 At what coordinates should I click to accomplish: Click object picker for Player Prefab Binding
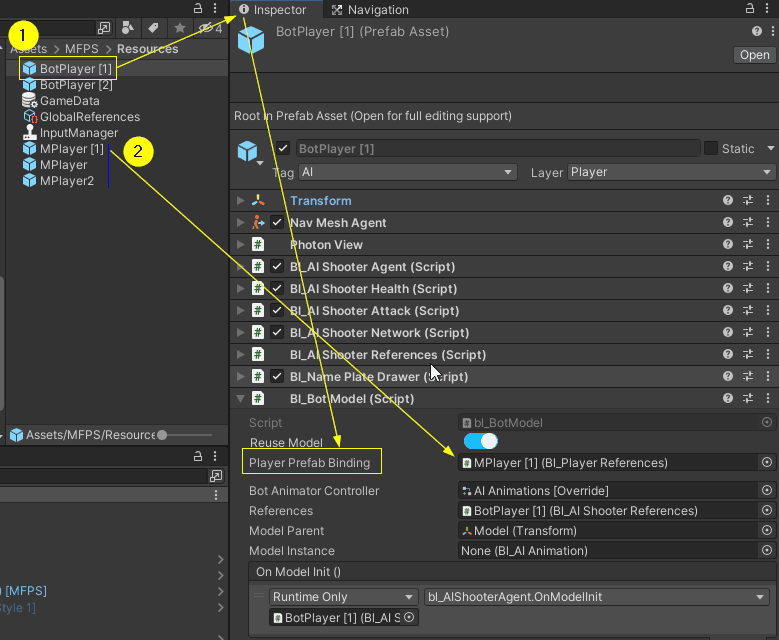[x=767, y=463]
